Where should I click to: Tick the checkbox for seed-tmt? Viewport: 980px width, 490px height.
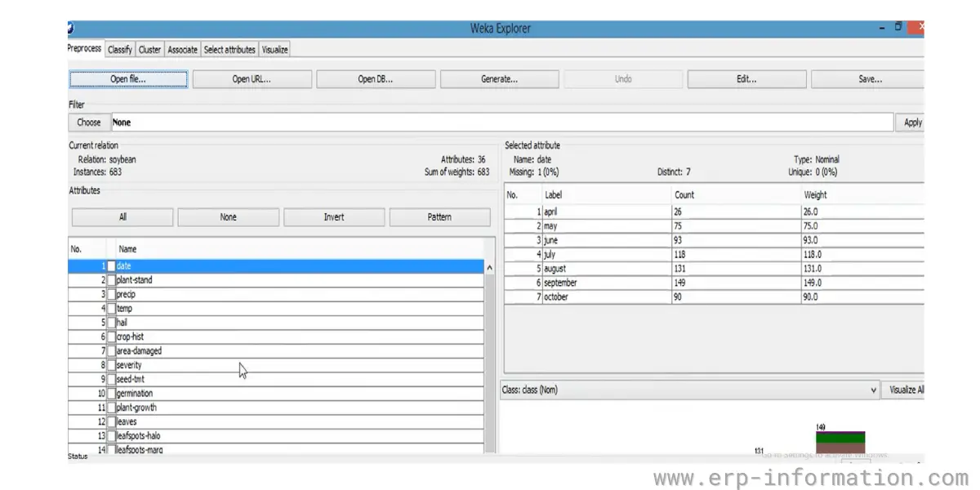111,379
